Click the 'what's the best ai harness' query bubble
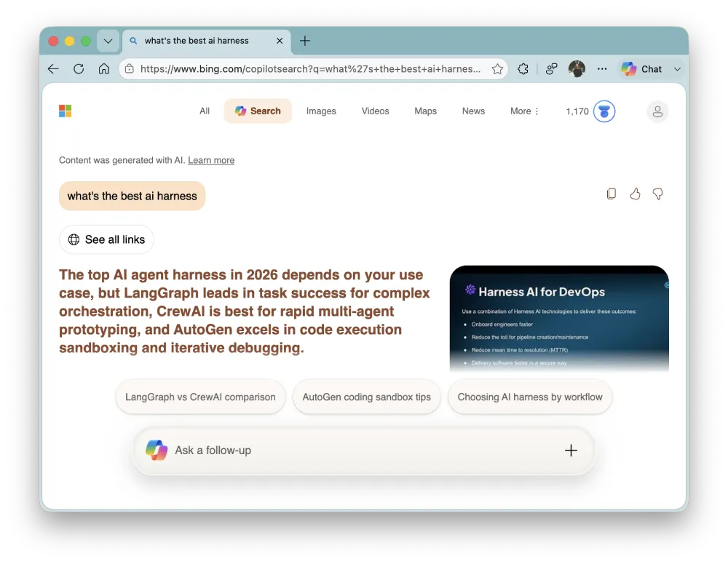The height and width of the screenshot is (564, 728). (132, 196)
